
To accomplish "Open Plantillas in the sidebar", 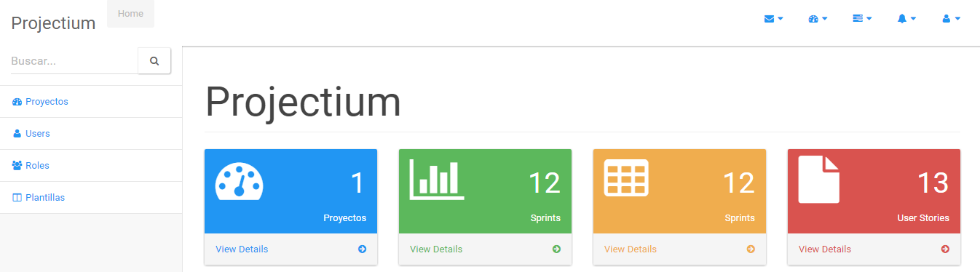I will click(x=91, y=198).
